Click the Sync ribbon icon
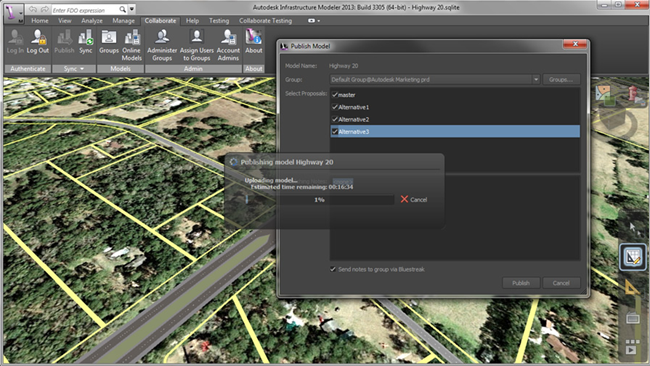The height and width of the screenshot is (366, 650). point(86,42)
